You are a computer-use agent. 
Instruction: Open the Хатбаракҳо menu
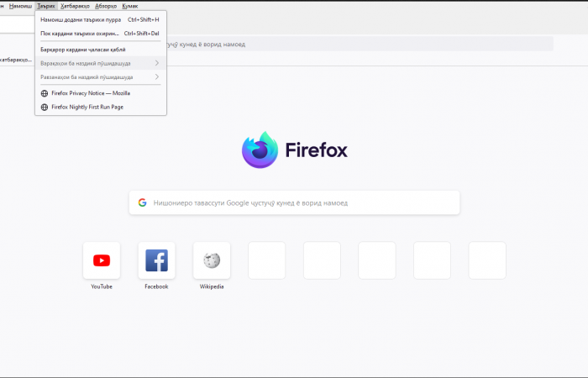[75, 6]
